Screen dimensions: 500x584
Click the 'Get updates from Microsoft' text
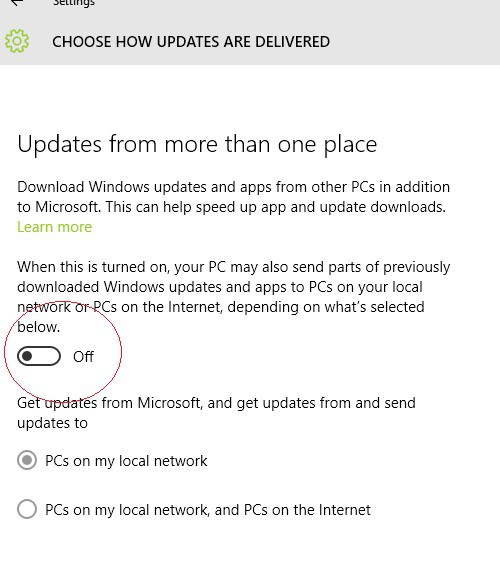pos(216,403)
